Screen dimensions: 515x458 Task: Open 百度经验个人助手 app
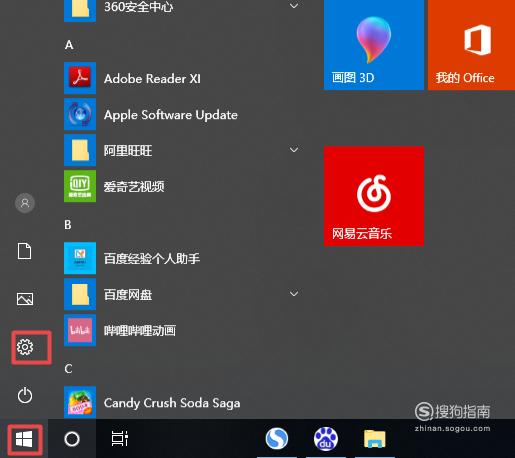(x=183, y=258)
